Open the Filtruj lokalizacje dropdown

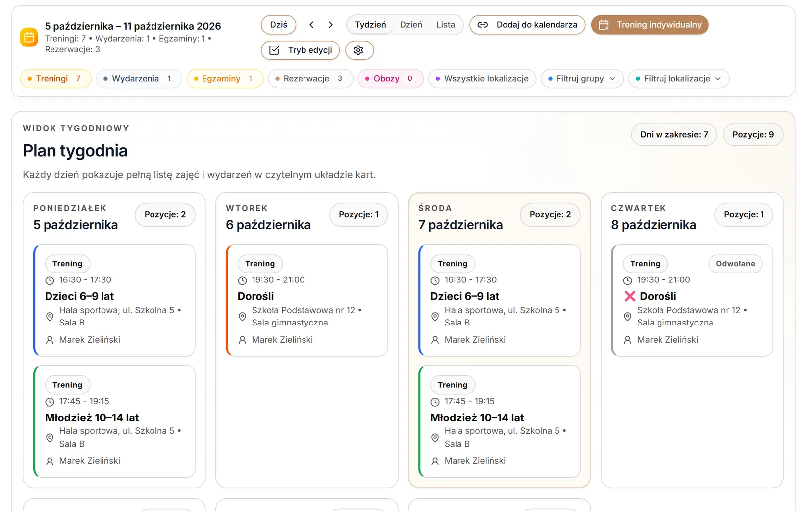click(x=679, y=78)
